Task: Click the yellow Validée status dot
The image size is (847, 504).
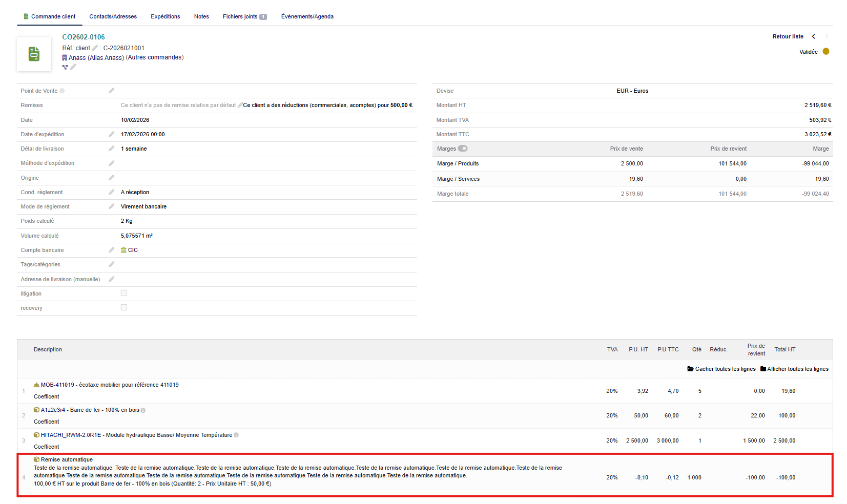Action: [826, 52]
